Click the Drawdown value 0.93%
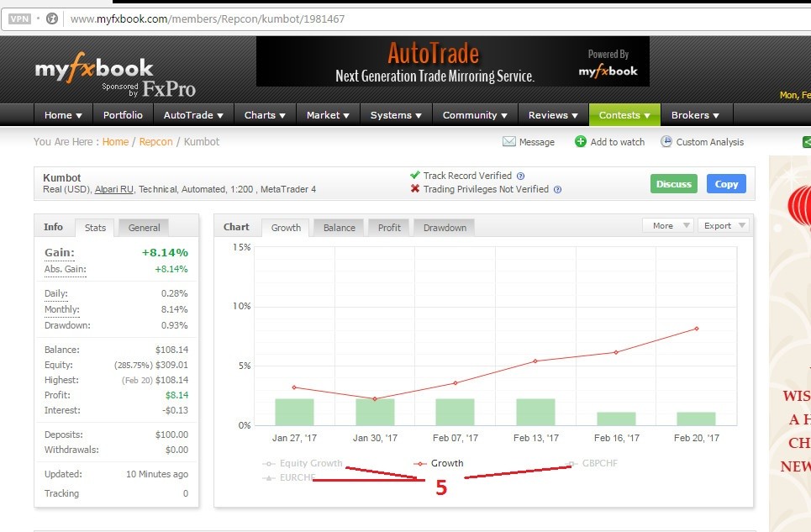Image resolution: width=811 pixels, height=532 pixels. click(174, 325)
